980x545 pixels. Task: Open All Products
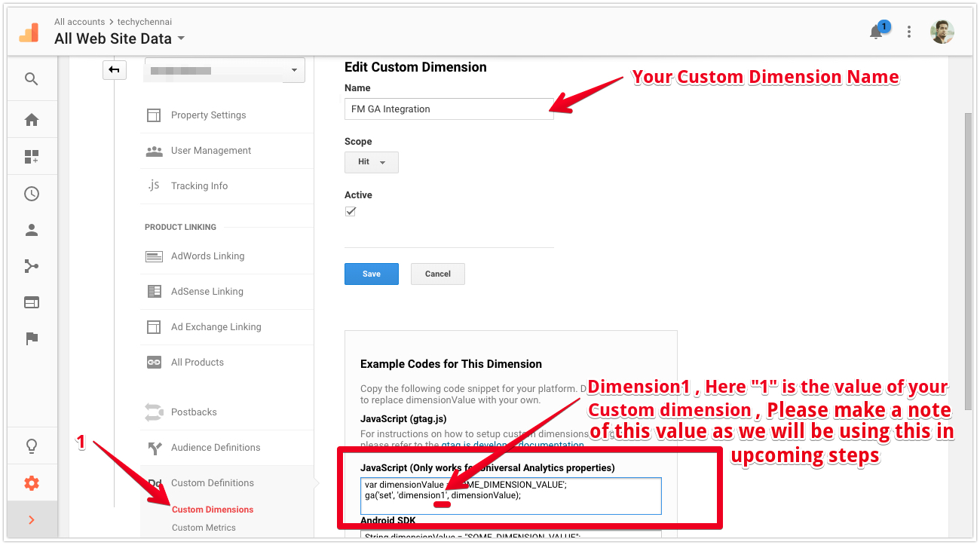(x=198, y=363)
